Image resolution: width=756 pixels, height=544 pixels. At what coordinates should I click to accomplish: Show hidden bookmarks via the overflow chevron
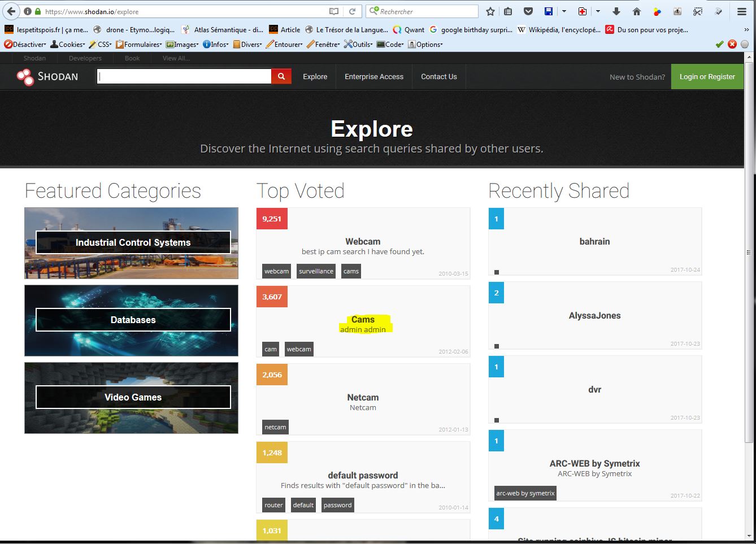[747, 30]
